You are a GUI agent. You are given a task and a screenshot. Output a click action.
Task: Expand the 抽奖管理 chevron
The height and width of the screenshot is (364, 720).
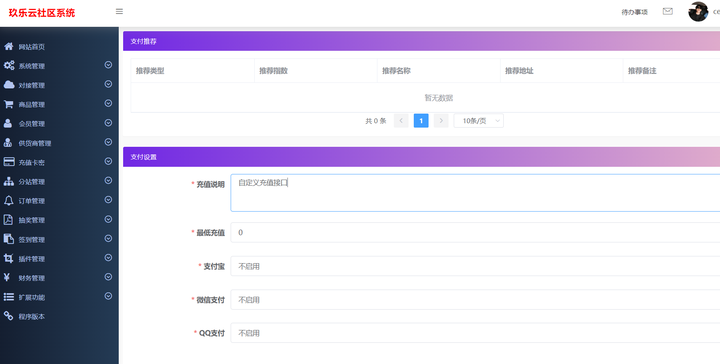[x=108, y=219]
